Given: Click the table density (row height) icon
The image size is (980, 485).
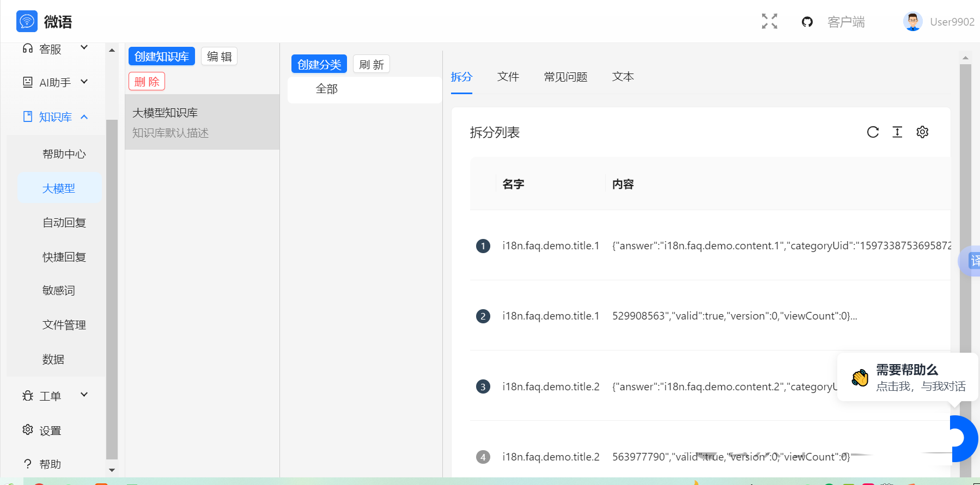Looking at the screenshot, I should coord(897,132).
